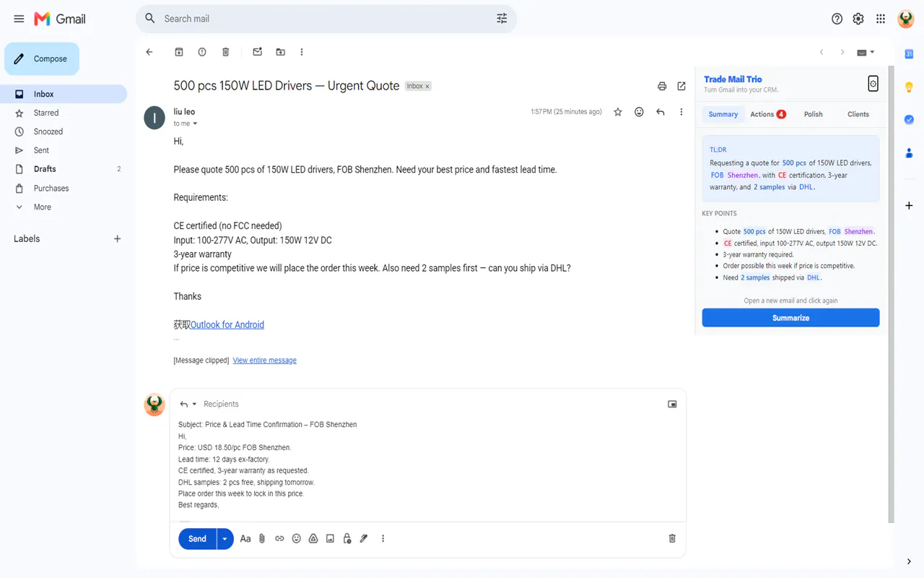Open search options filter icon
Screen dimensions: 924x578
[502, 19]
